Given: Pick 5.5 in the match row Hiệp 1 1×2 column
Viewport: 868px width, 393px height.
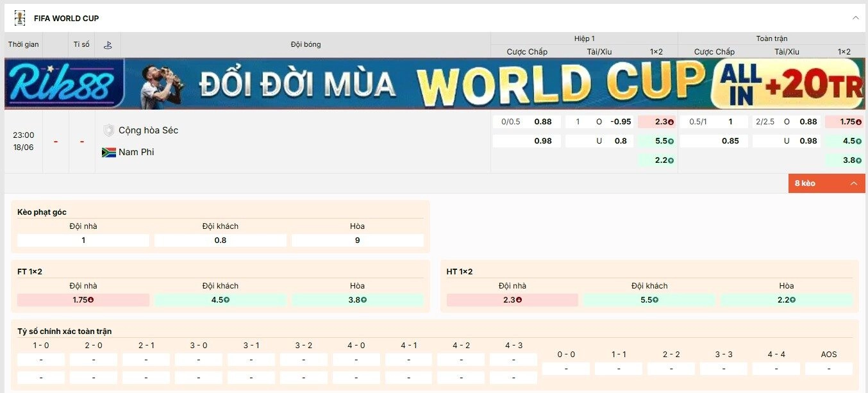Looking at the screenshot, I should click(656, 141).
